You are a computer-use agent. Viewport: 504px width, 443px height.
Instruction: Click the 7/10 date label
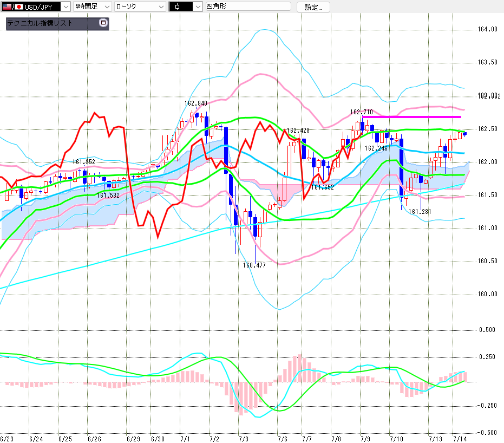click(396, 439)
